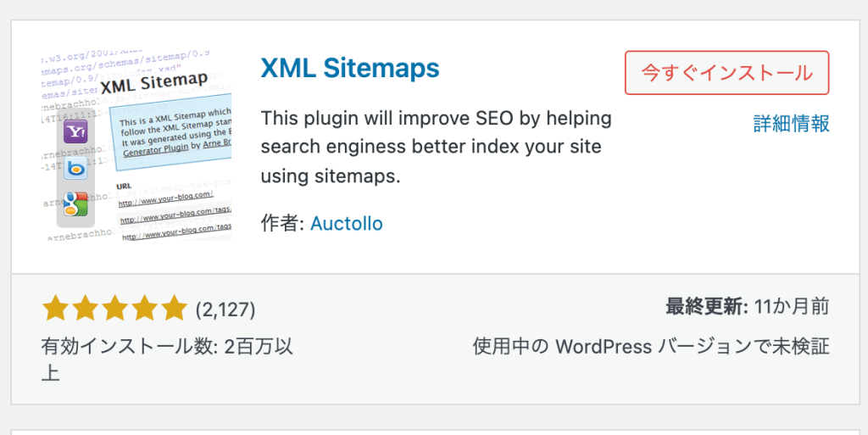Click the plugin description about improving SEO
Screen dimensions: 868x435
point(436,147)
